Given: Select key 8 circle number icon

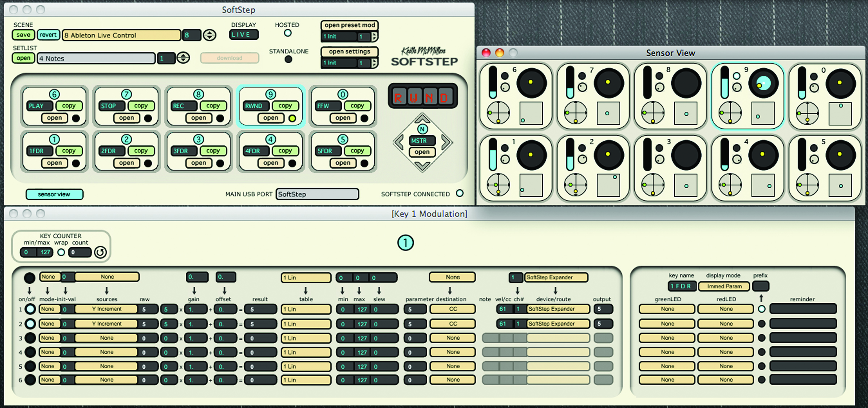Looking at the screenshot, I should pos(198,94).
